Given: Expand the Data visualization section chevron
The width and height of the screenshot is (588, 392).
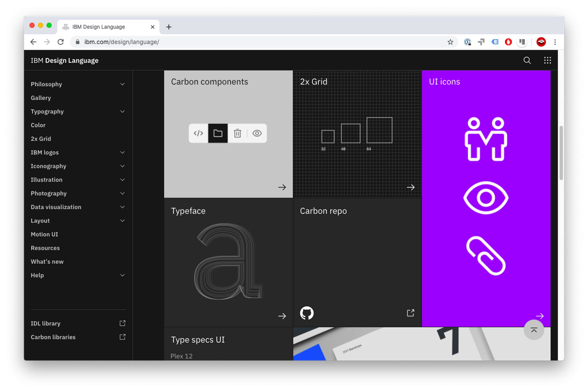Looking at the screenshot, I should coord(122,207).
